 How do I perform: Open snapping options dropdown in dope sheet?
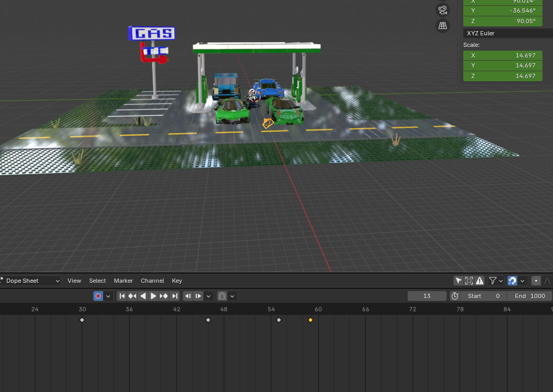pos(522,281)
